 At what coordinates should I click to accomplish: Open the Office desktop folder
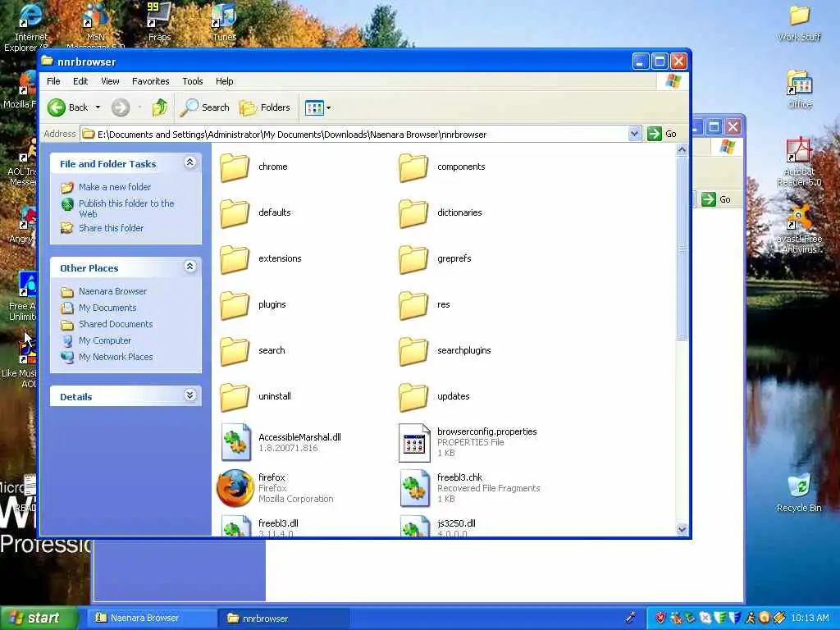pos(799,89)
